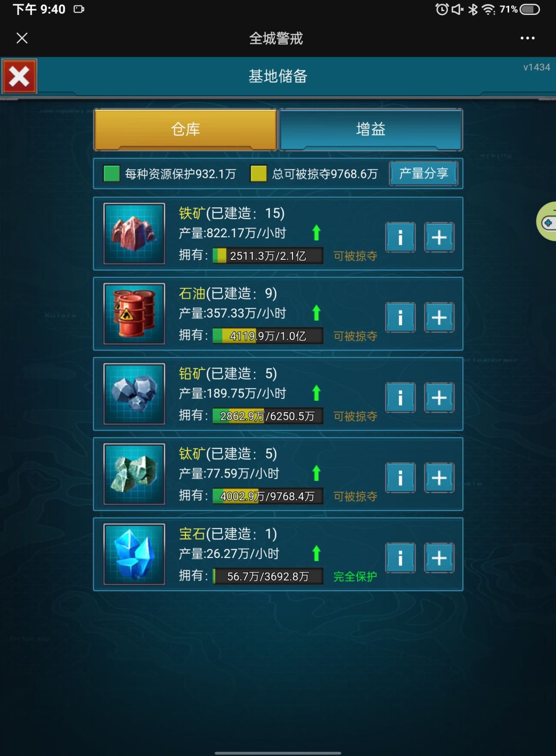Open info for gems (宝石)
This screenshot has width=556, height=756.
pyautogui.click(x=400, y=558)
